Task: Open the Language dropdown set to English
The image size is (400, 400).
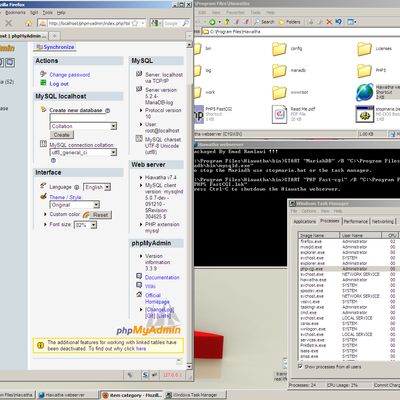Action: pyautogui.click(x=97, y=187)
